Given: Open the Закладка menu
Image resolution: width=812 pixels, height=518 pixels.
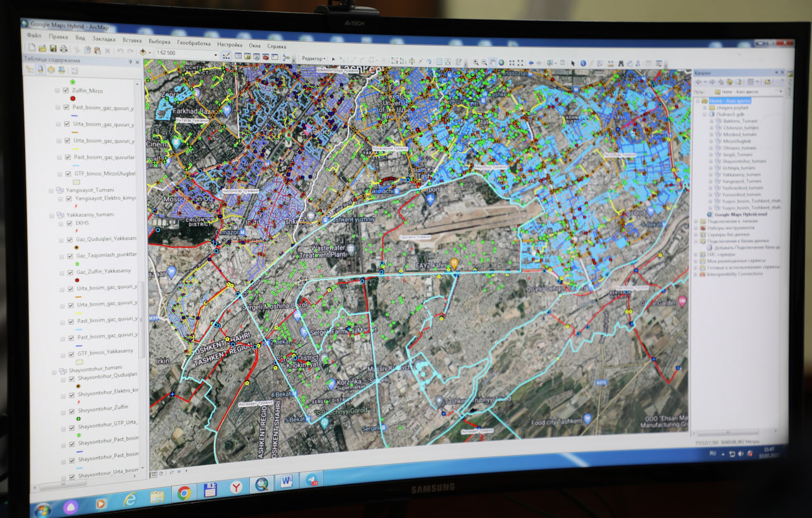Looking at the screenshot, I should coord(103,39).
